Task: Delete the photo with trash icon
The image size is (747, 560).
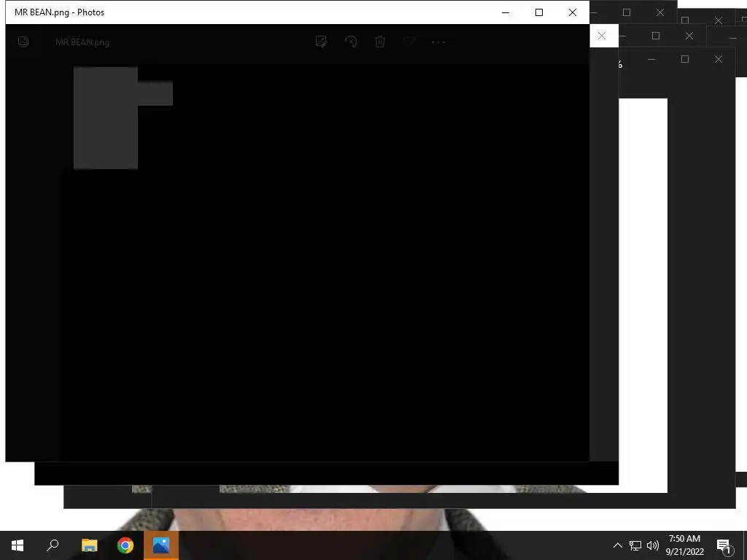Action: 379,42
